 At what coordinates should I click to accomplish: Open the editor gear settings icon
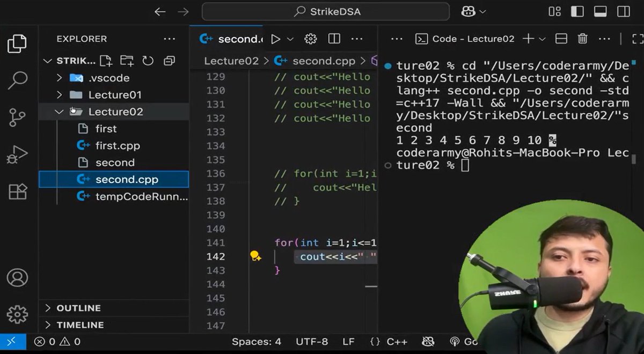click(x=311, y=39)
